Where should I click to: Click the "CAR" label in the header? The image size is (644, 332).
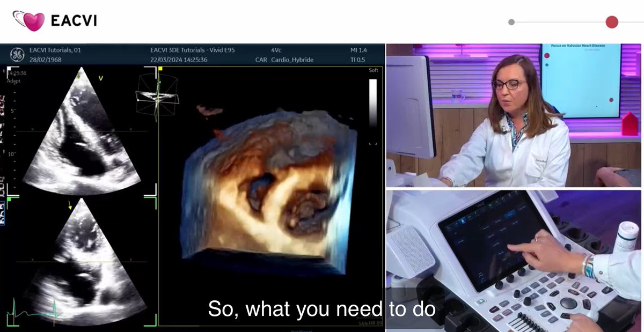[261, 60]
